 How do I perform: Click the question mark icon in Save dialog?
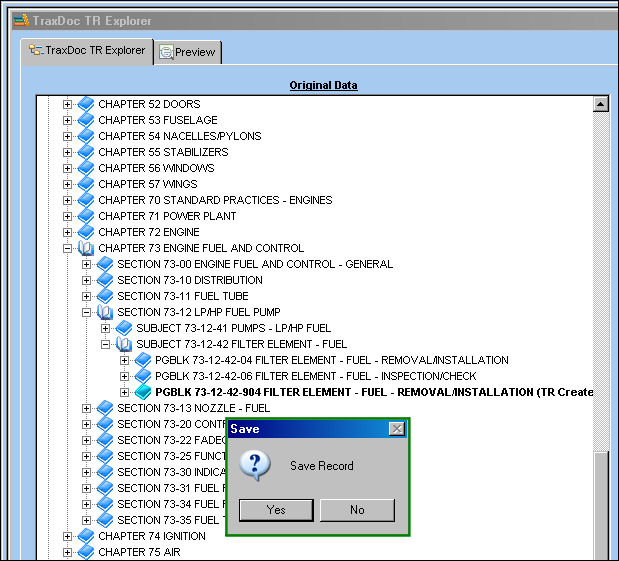(x=255, y=465)
